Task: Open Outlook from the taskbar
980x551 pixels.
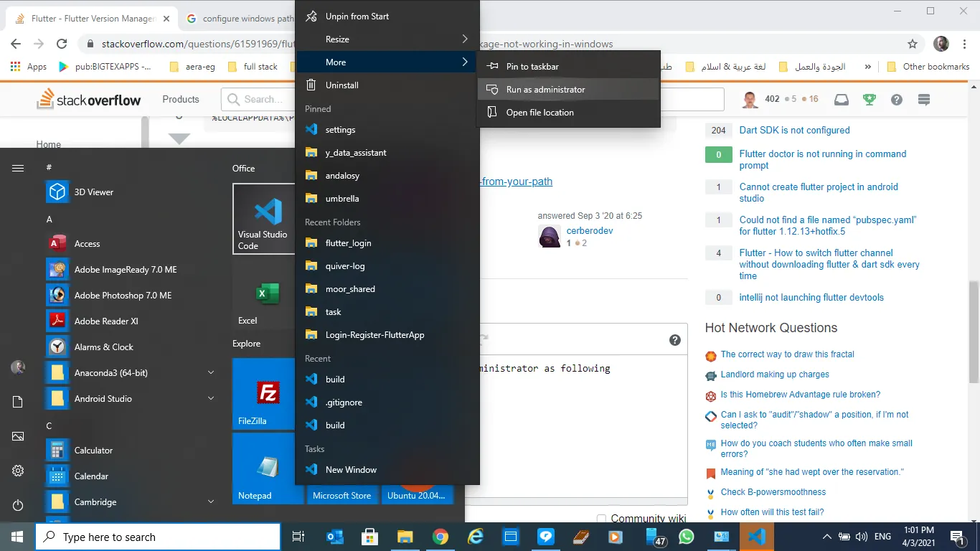Action: (334, 537)
